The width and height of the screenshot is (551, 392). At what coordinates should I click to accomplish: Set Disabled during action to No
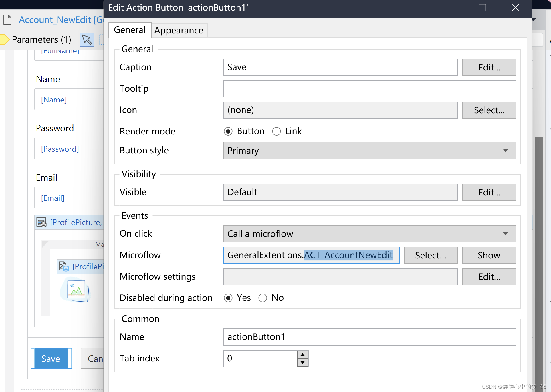263,298
